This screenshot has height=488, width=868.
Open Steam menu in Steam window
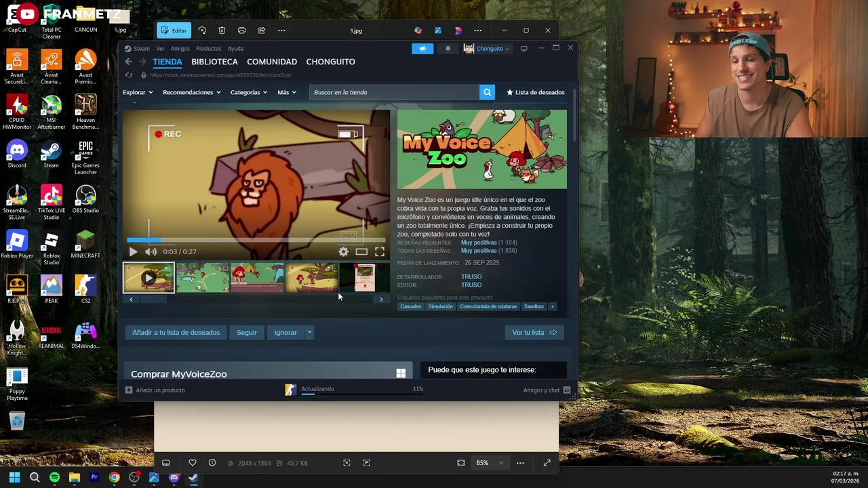coord(137,49)
